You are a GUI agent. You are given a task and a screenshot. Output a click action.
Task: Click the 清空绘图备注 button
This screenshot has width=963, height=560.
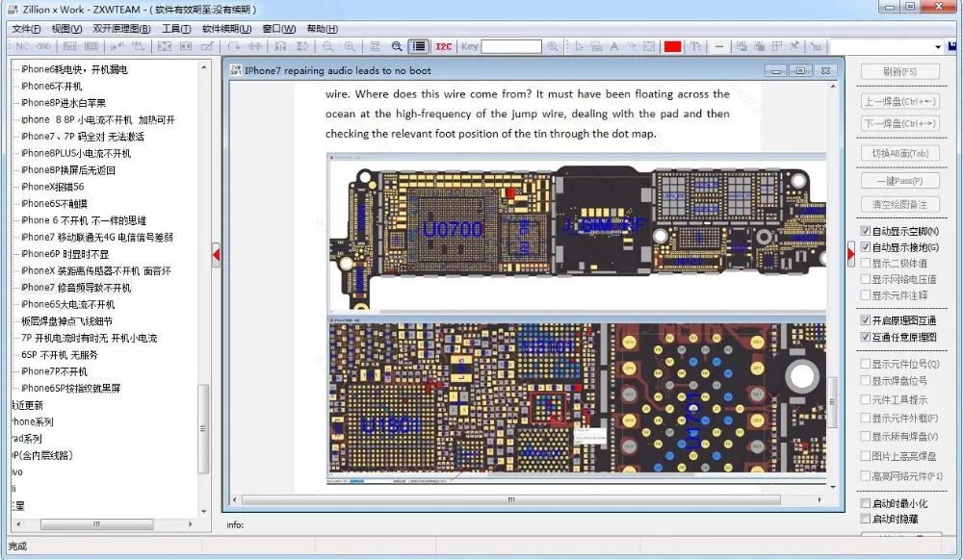pyautogui.click(x=899, y=204)
